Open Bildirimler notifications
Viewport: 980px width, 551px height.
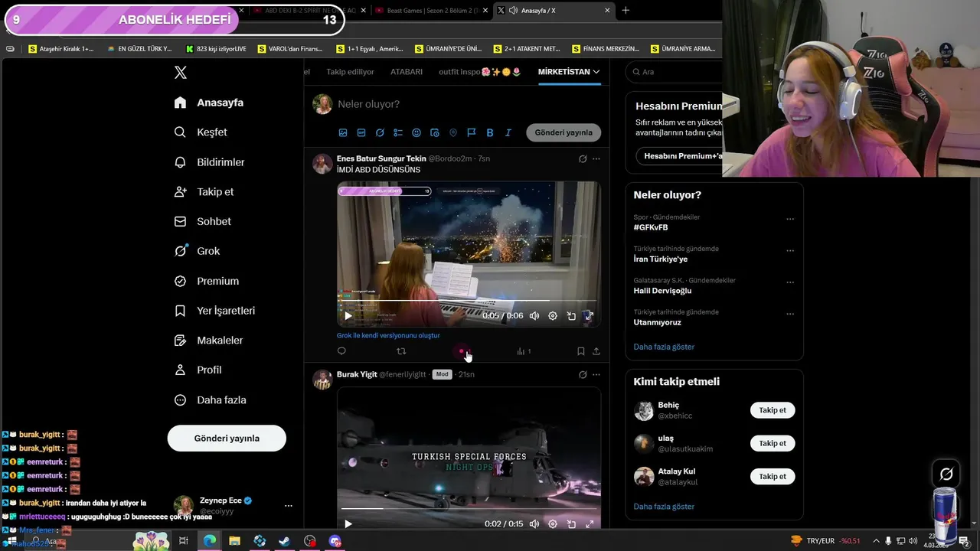(x=209, y=162)
